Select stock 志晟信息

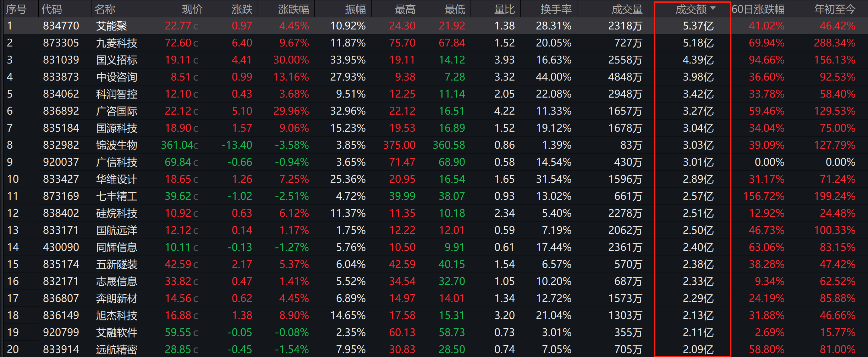pos(116,281)
